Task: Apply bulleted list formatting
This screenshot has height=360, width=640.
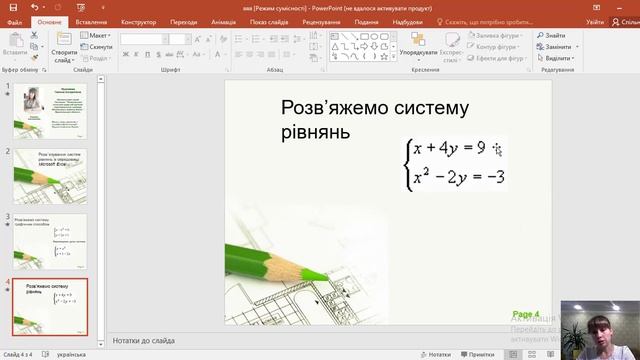Action: (x=239, y=39)
